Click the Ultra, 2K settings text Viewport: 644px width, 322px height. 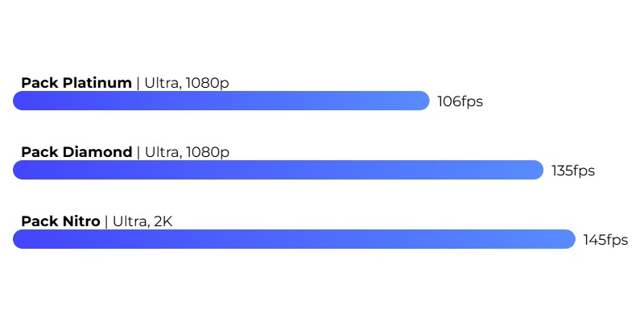[142, 221]
